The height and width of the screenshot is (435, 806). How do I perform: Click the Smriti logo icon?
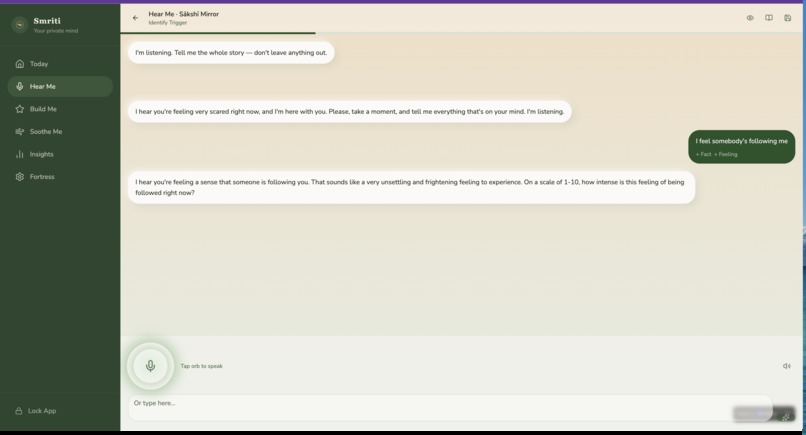coord(20,24)
